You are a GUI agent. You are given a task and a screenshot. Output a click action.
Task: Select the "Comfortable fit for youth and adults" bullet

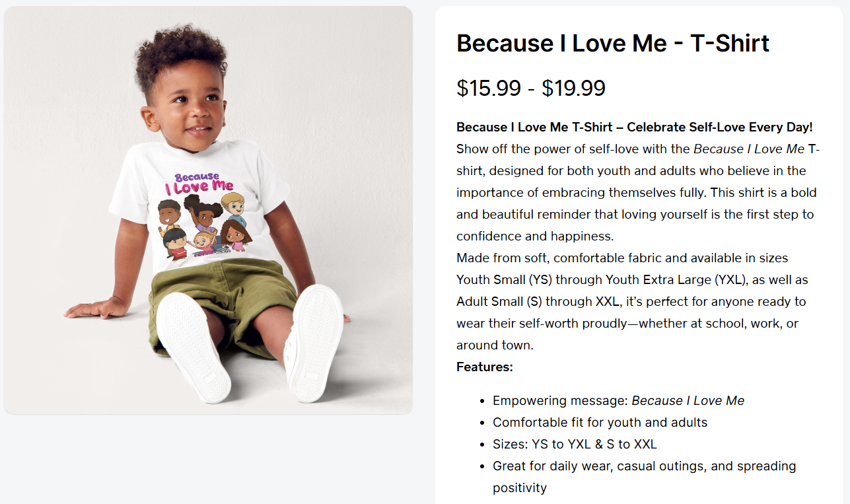600,422
